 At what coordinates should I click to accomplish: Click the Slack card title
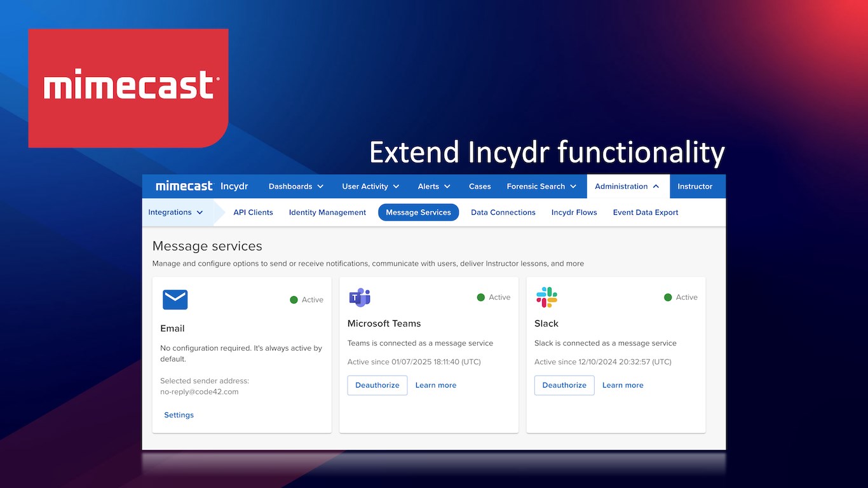pyautogui.click(x=546, y=323)
